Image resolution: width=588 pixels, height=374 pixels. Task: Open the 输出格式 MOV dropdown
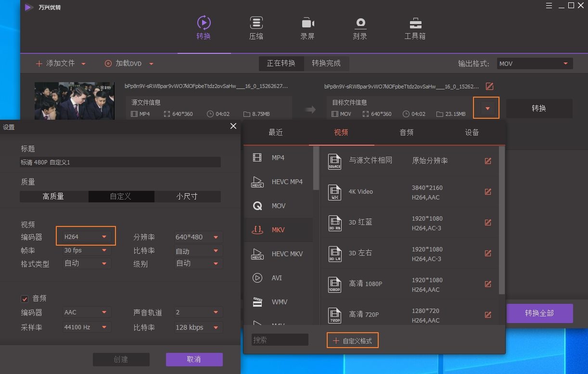534,63
